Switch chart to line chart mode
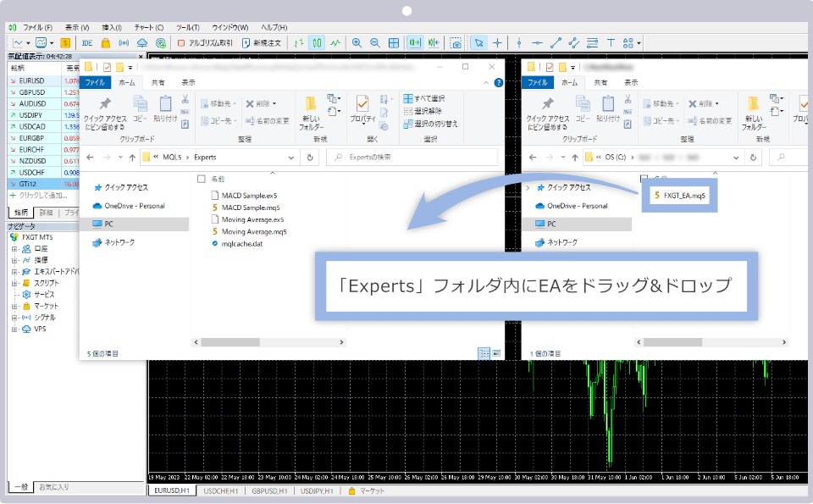 point(335,43)
